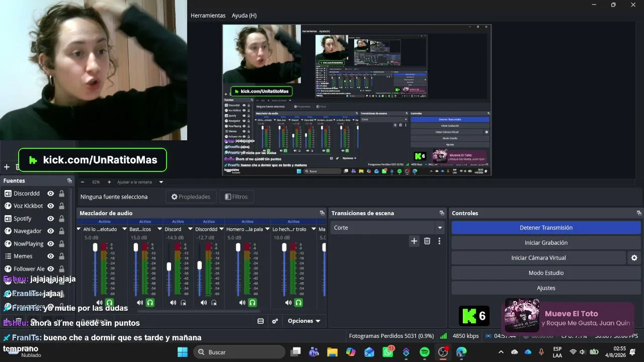Hide the NowPlaying source
Image resolution: width=644 pixels, height=362 pixels.
51,244
